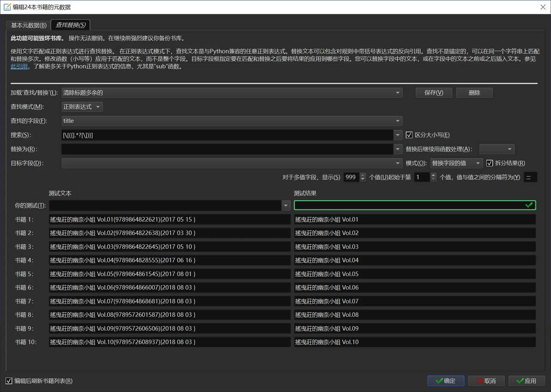Click into the 替换为 input field
This screenshot has height=392, width=551.
tap(227, 149)
